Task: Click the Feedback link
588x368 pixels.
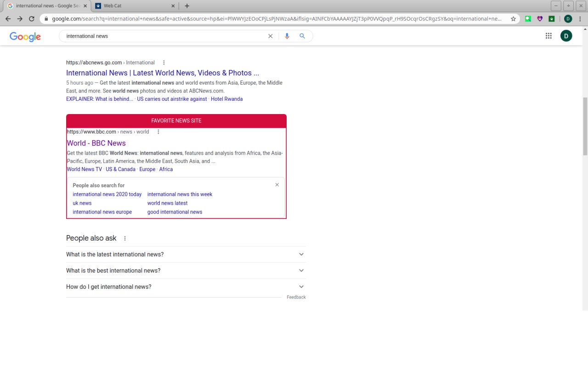Action: (x=296, y=297)
